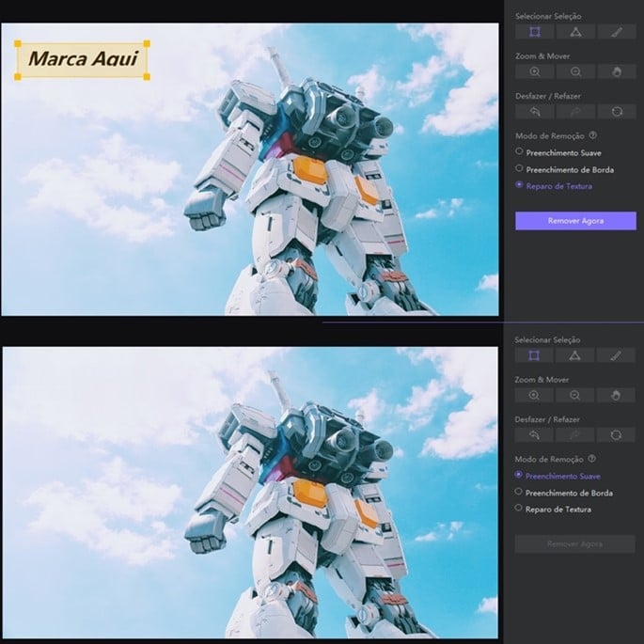Click zoom in magnifier in lower panel

click(x=534, y=396)
